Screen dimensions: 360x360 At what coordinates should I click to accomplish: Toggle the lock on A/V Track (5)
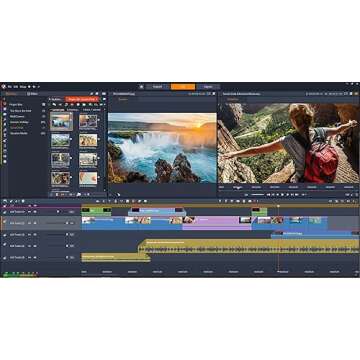pyautogui.click(x=5, y=257)
